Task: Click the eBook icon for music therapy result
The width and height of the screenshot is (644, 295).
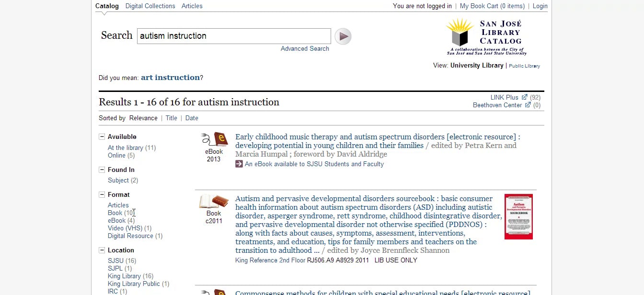Action: pyautogui.click(x=214, y=139)
